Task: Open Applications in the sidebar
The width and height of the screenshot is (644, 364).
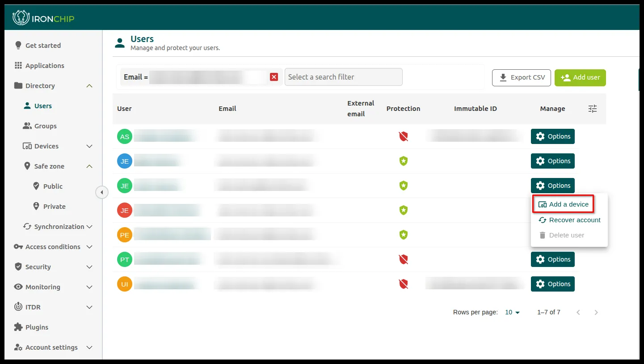Action: click(x=39, y=66)
